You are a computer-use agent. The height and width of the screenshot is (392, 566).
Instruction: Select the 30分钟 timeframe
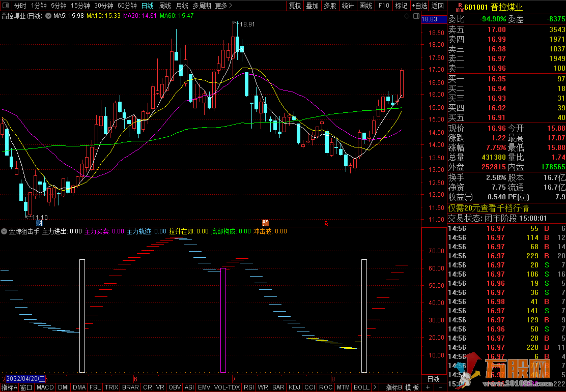pos(104,6)
